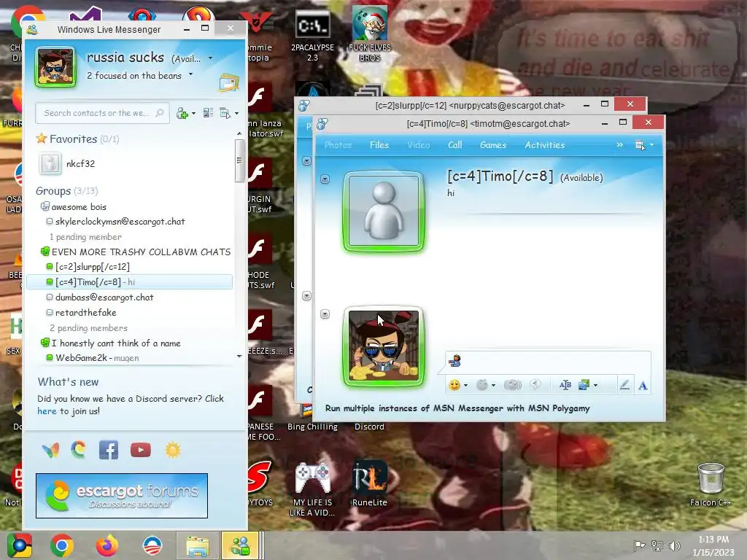Open the YouTube icon in Messenger
This screenshot has width=747, height=560.
tap(141, 450)
